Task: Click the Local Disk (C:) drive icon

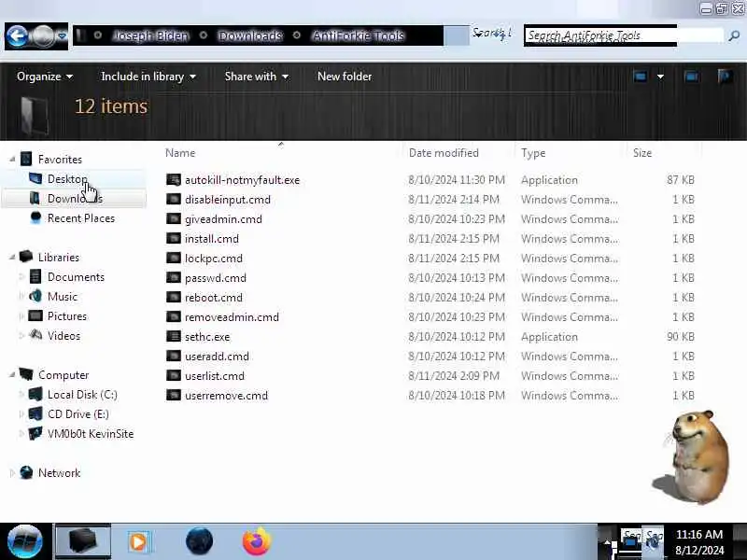Action: pos(35,394)
